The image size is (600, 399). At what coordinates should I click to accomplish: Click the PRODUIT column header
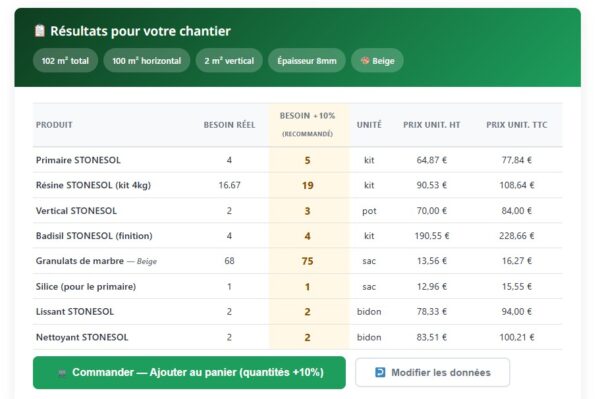click(54, 125)
